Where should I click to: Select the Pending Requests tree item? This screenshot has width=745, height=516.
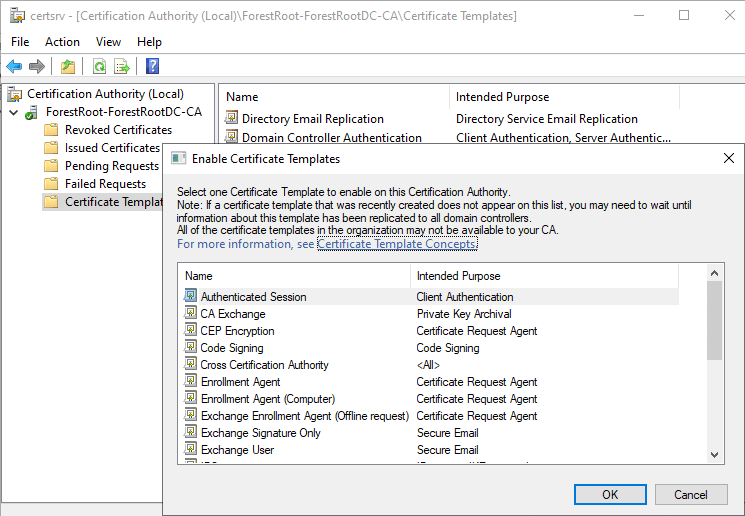(111, 166)
